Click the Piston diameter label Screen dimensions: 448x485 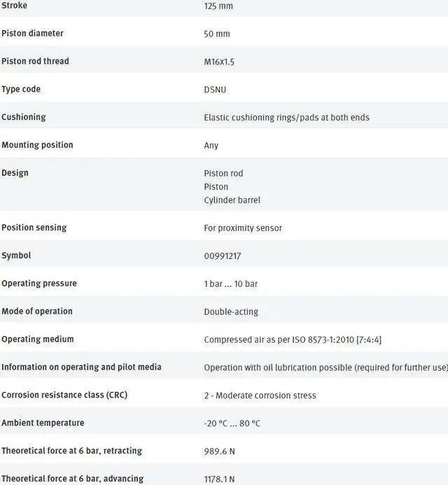(x=32, y=34)
